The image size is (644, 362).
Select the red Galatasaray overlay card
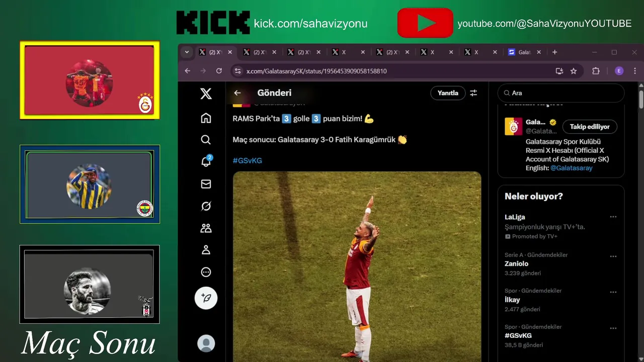point(90,80)
